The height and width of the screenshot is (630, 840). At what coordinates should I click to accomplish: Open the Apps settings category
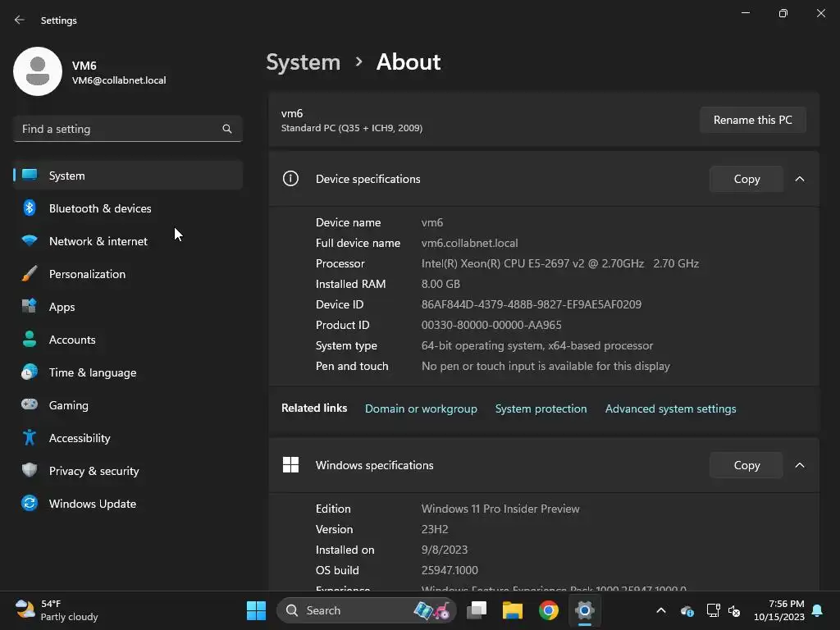pos(127,307)
